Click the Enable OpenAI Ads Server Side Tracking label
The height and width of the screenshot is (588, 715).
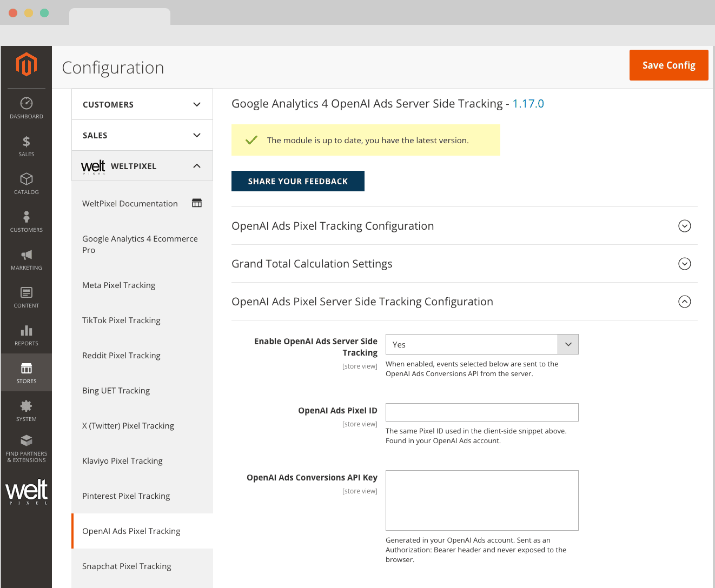316,347
